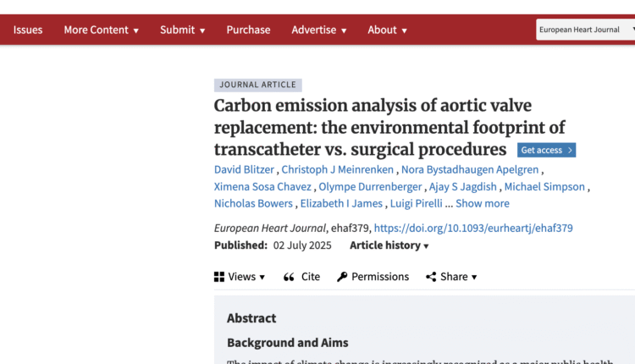
Task: Open the Submit menu
Action: (x=183, y=30)
